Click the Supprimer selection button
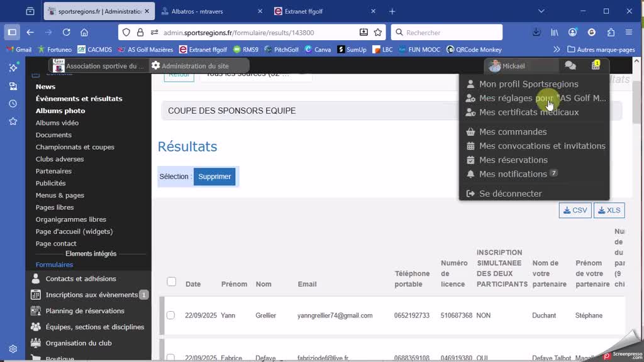 point(214,177)
